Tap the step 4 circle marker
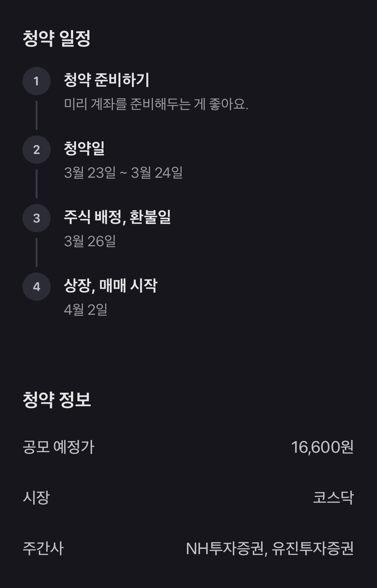 click(37, 287)
